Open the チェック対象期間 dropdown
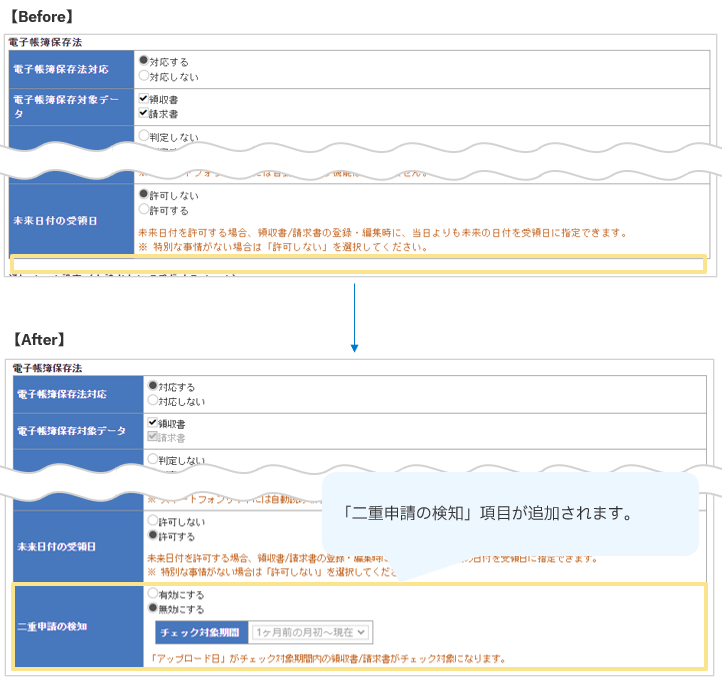The height and width of the screenshot is (681, 722). tap(311, 632)
